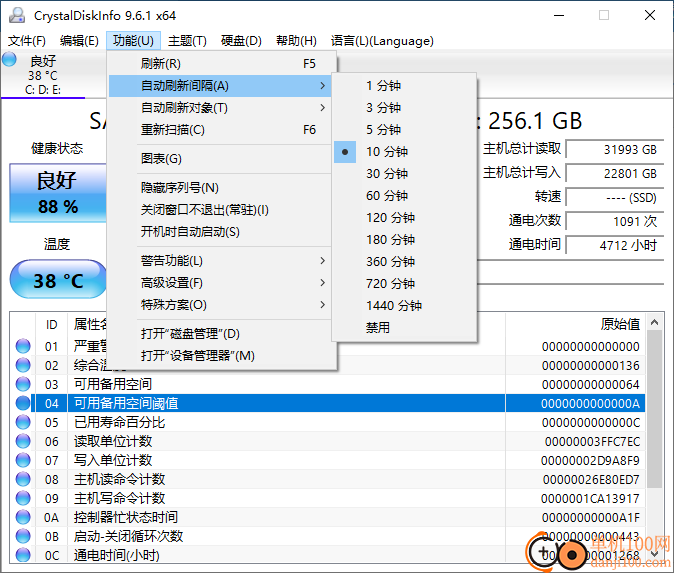This screenshot has width=674, height=573.
Task: Choose 刷新(R) from the menu
Action: coord(220,64)
